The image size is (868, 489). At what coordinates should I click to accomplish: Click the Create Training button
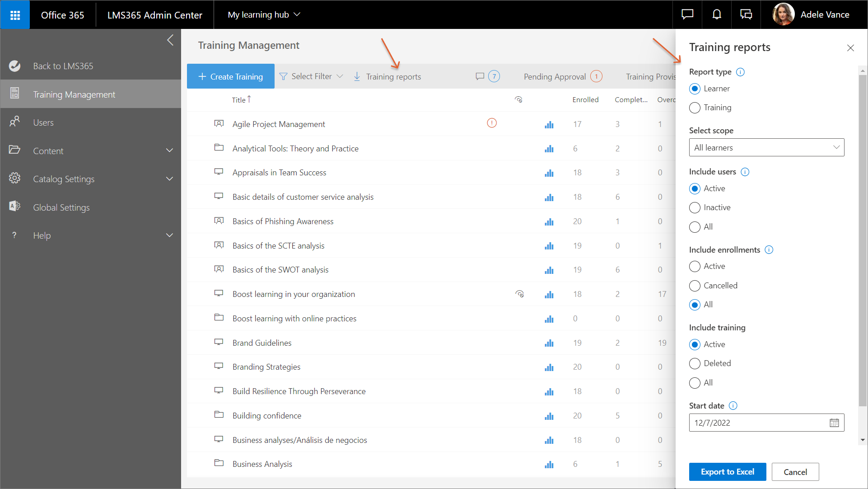[230, 76]
